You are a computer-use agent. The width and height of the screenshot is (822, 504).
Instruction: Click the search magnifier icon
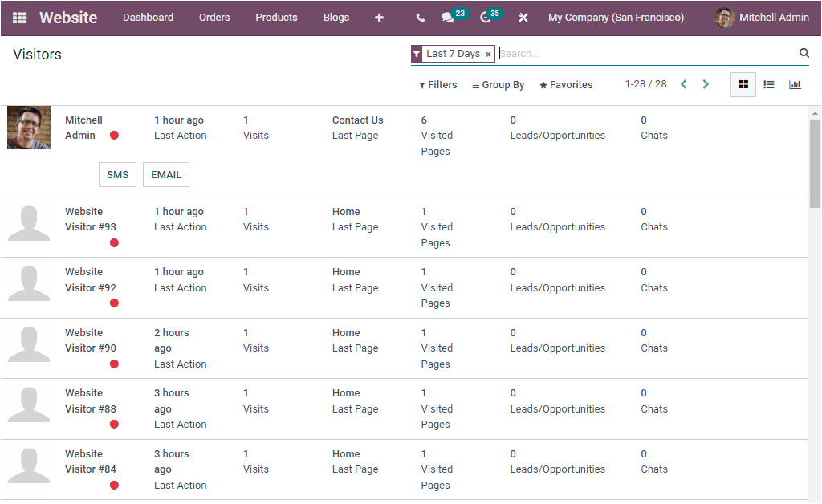point(804,53)
